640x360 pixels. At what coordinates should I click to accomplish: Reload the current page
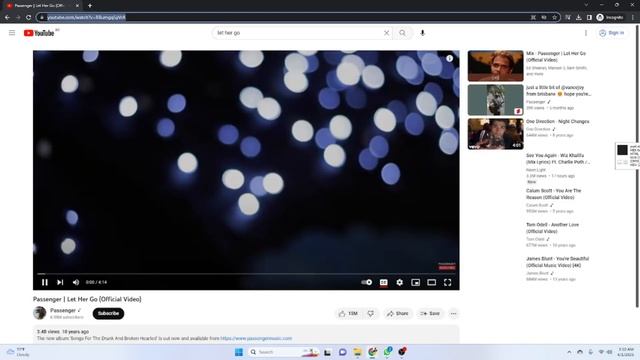pos(28,17)
